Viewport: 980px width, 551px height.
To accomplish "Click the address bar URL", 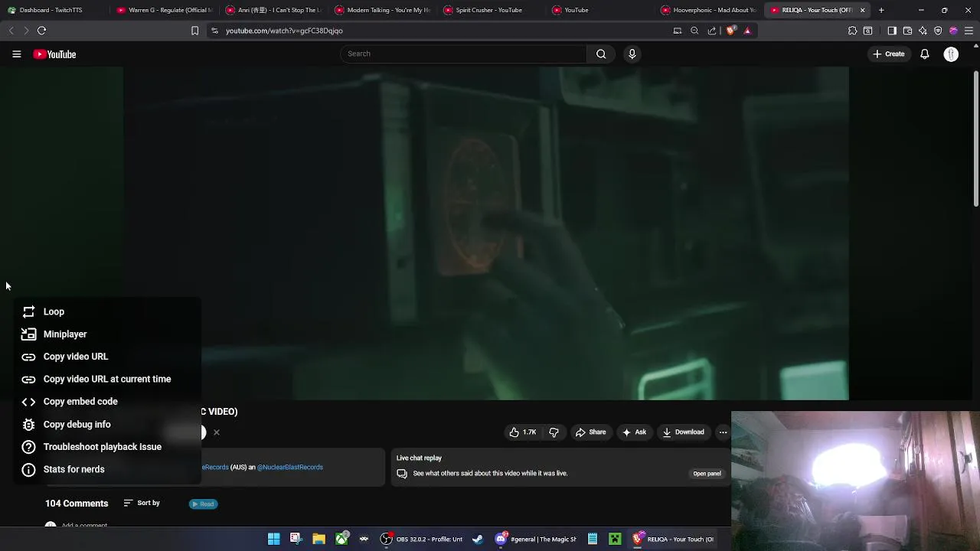I will (x=284, y=31).
